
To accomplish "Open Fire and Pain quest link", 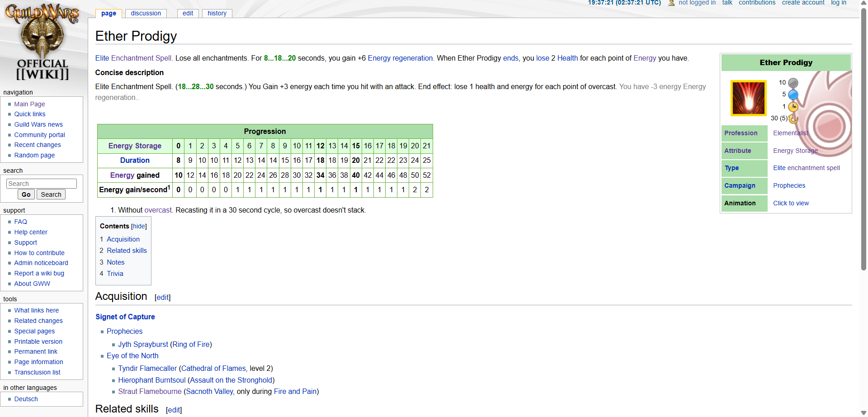I will coord(295,391).
